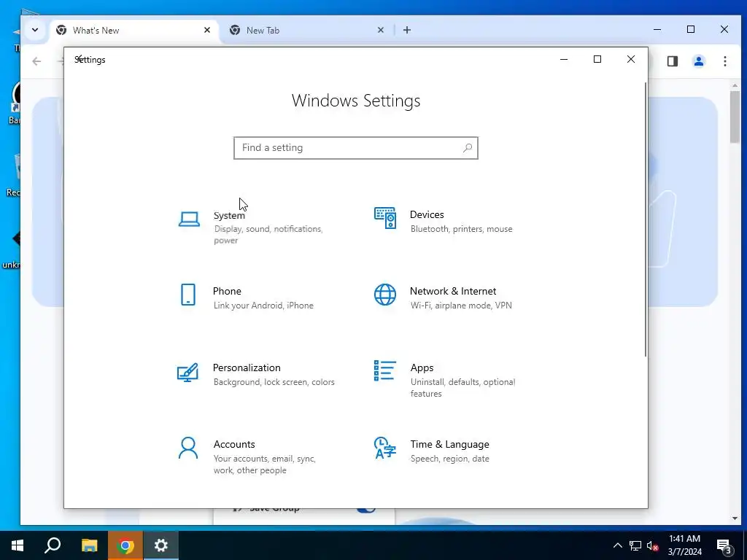
Task: Open the Phone settings icon
Action: (188, 295)
